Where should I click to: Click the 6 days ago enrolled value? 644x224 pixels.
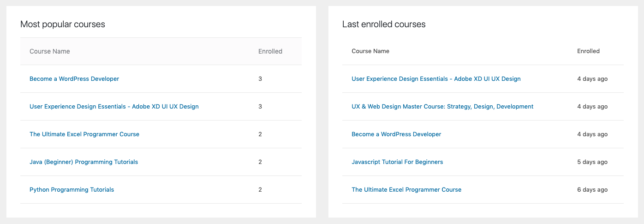pyautogui.click(x=592, y=190)
